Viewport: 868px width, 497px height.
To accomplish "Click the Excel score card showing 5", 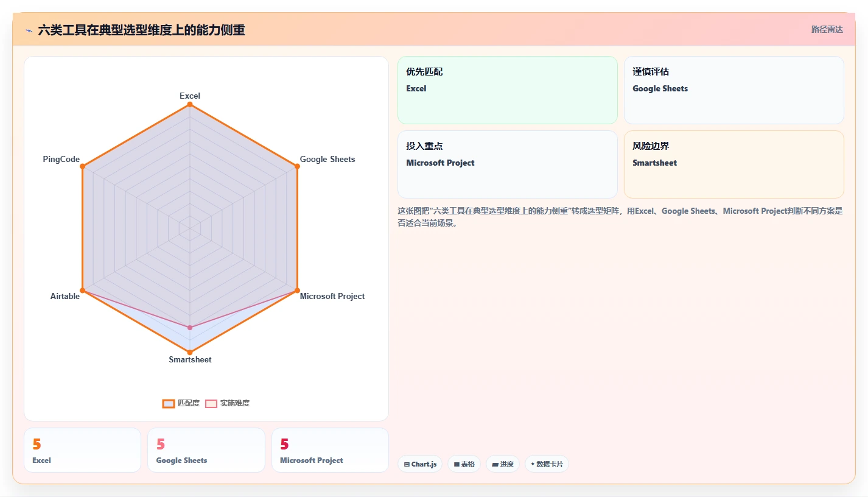I will [x=82, y=450].
